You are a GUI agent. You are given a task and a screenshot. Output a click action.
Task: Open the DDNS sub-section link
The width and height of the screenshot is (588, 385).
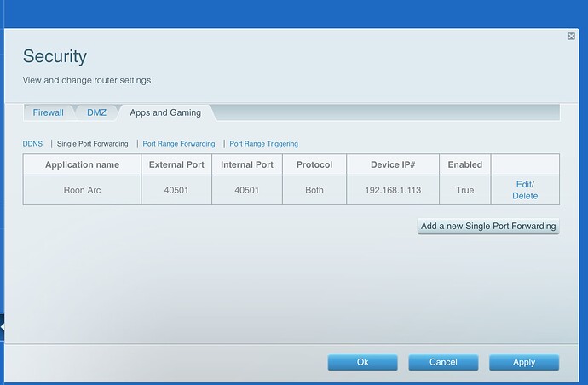point(32,144)
